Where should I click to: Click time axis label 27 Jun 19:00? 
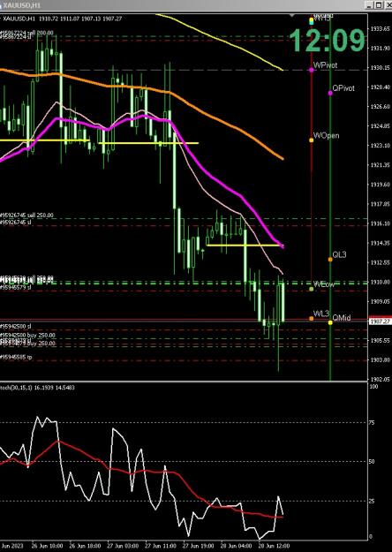198,546
